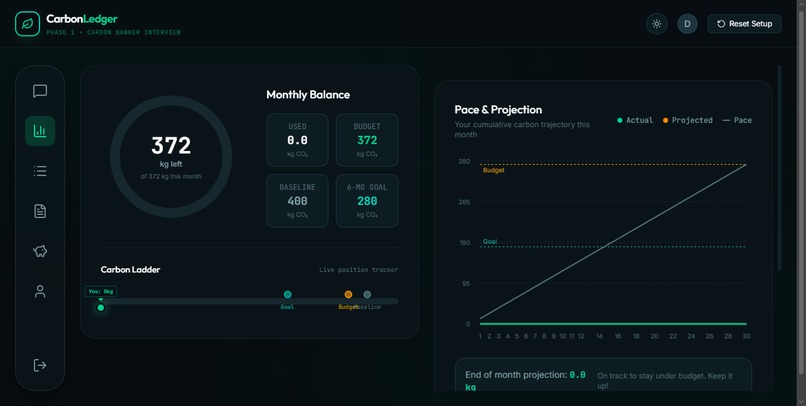The height and width of the screenshot is (406, 806).
Task: Click the 'Live position tracker' text
Action: 358,269
